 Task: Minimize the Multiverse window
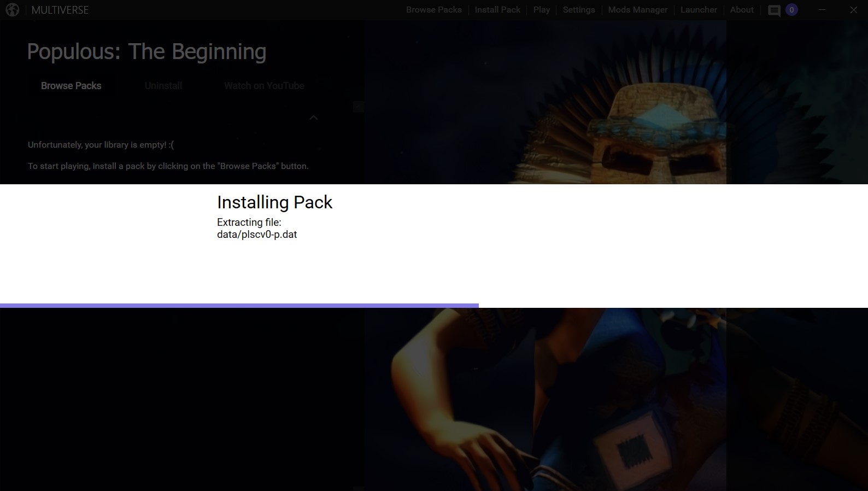pos(822,10)
